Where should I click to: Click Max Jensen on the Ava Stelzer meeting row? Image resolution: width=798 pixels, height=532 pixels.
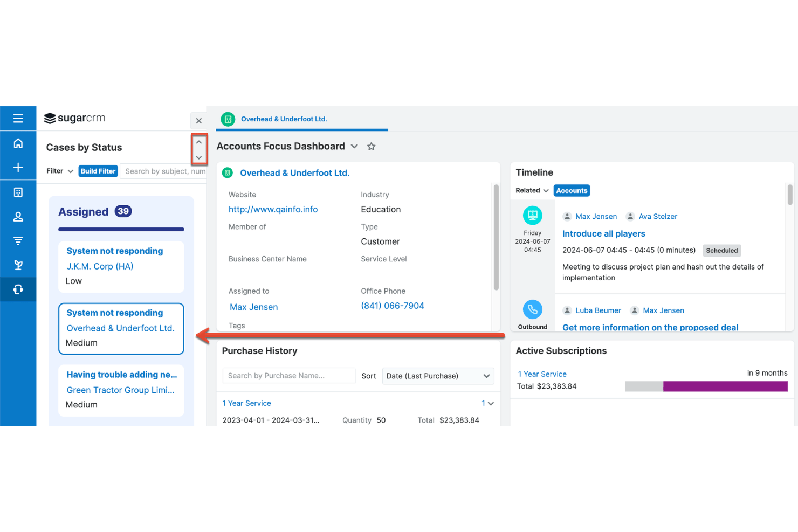[x=596, y=217]
